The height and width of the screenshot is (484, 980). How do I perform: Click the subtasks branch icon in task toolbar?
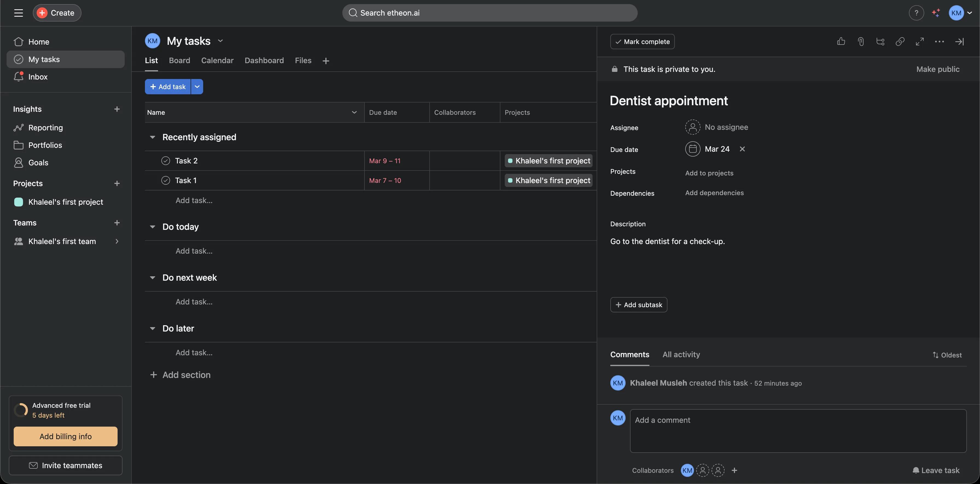pyautogui.click(x=880, y=42)
